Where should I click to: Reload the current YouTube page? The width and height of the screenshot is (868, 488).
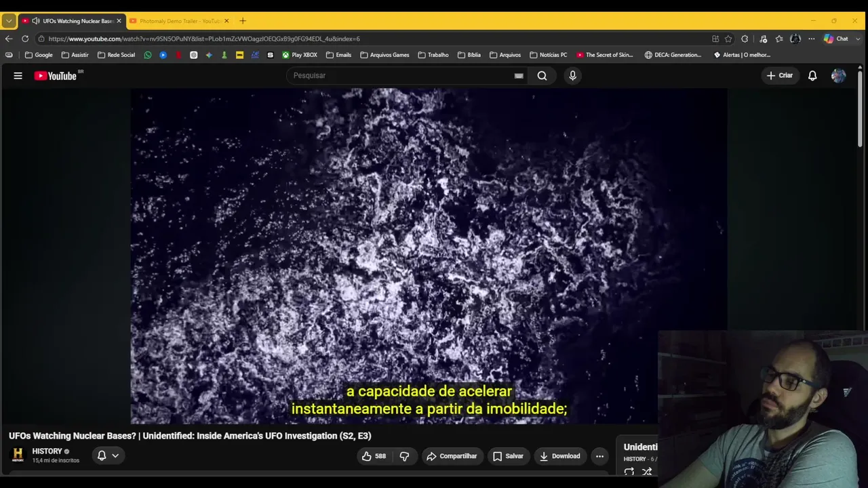(x=25, y=39)
